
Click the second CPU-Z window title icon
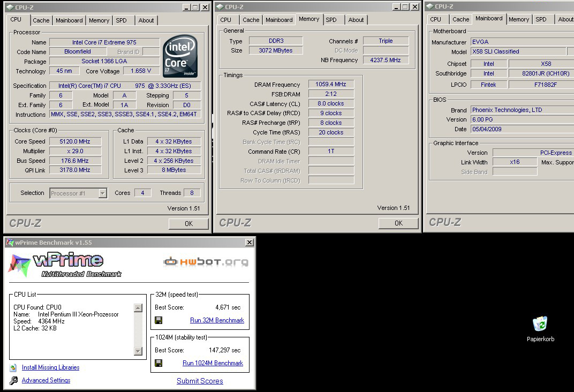[x=220, y=7]
